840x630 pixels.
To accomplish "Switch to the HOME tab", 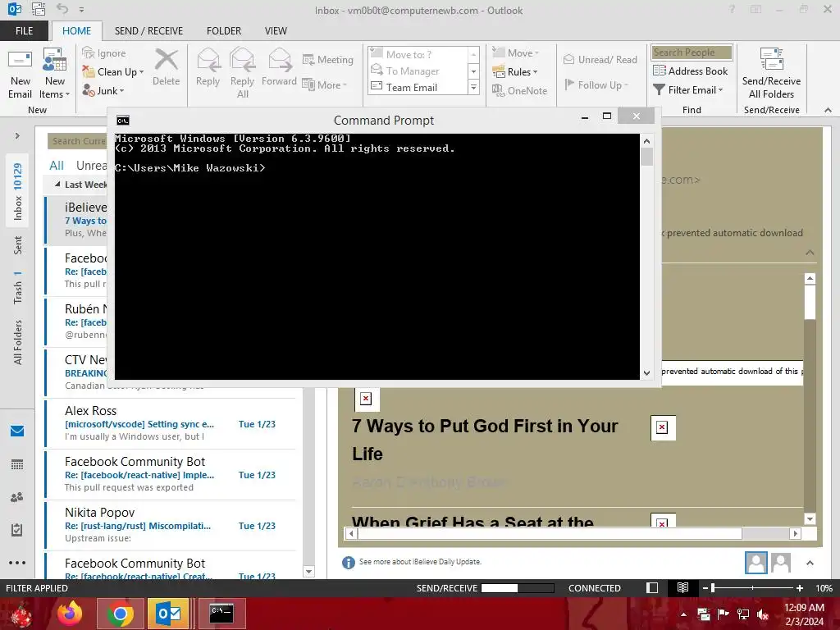I will pos(76,30).
